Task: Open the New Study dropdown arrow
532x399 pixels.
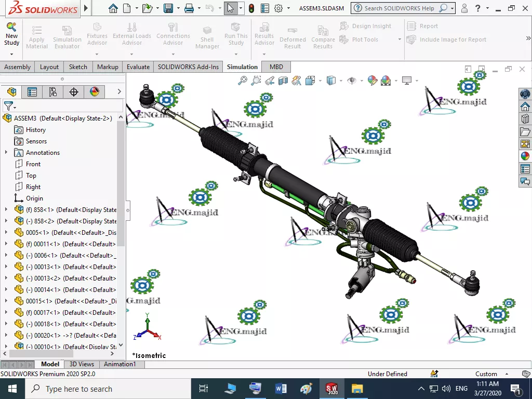Action: [x=11, y=54]
